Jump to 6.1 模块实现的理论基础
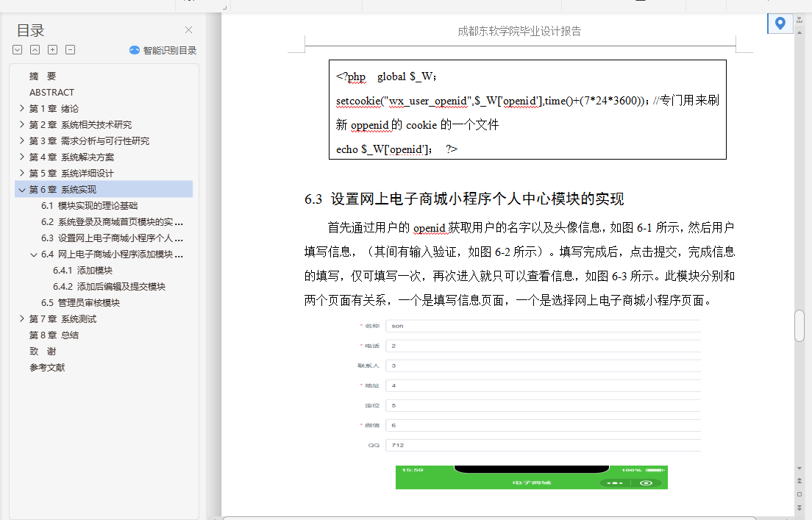The width and height of the screenshot is (812, 520). click(x=90, y=206)
